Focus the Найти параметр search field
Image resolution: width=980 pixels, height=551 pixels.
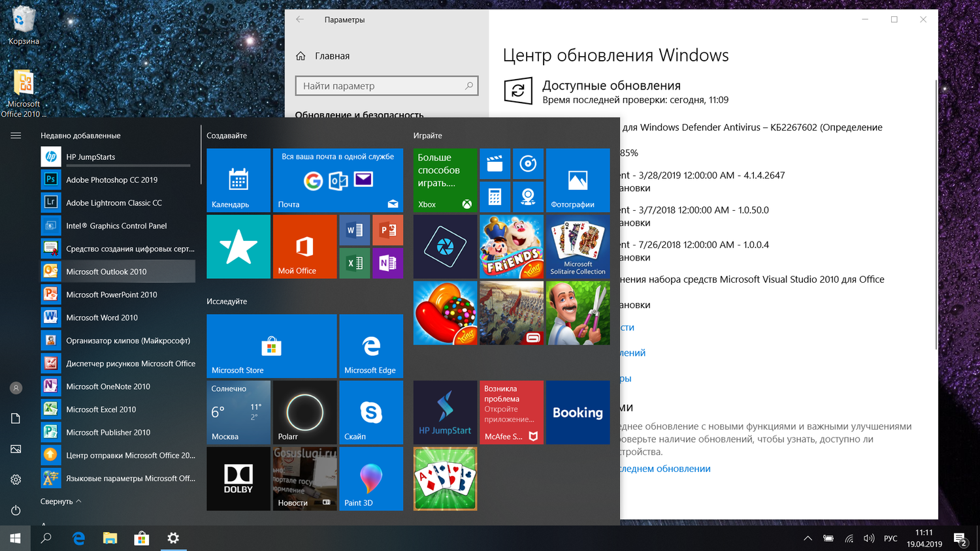pos(387,86)
